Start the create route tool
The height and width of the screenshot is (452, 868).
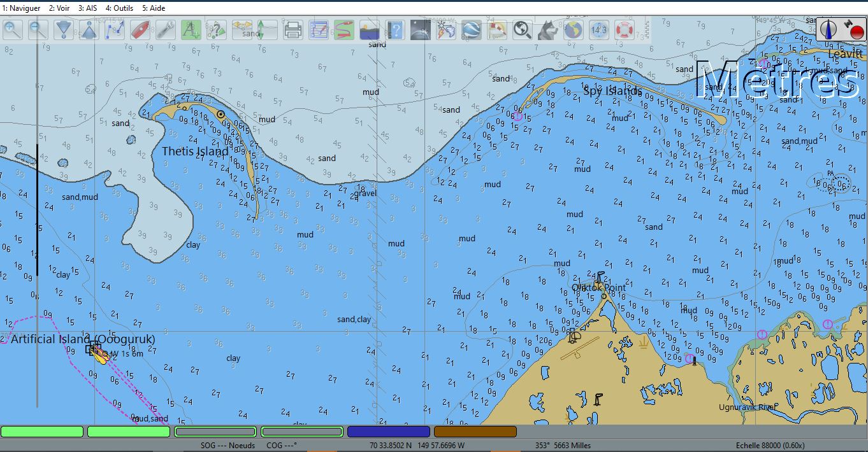(x=115, y=30)
